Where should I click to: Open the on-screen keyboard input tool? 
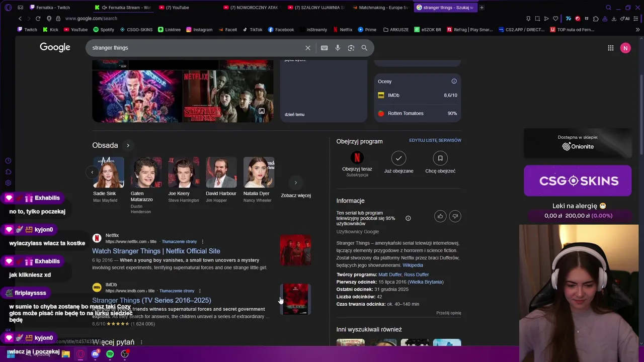click(325, 48)
